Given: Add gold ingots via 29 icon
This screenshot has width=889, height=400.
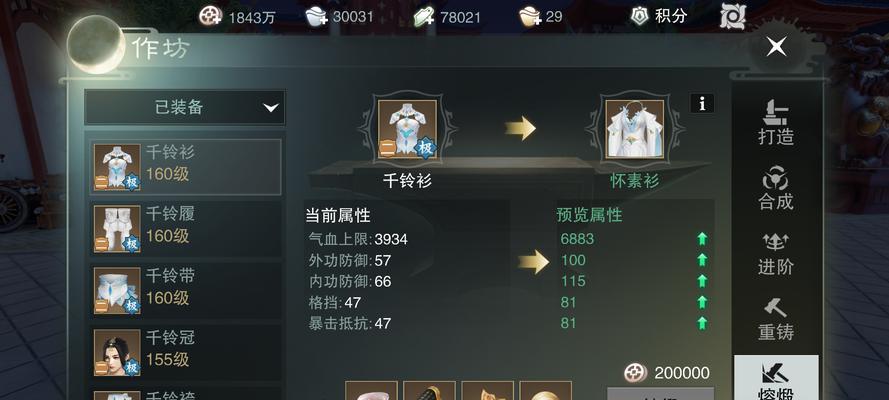Looking at the screenshot, I should point(531,16).
